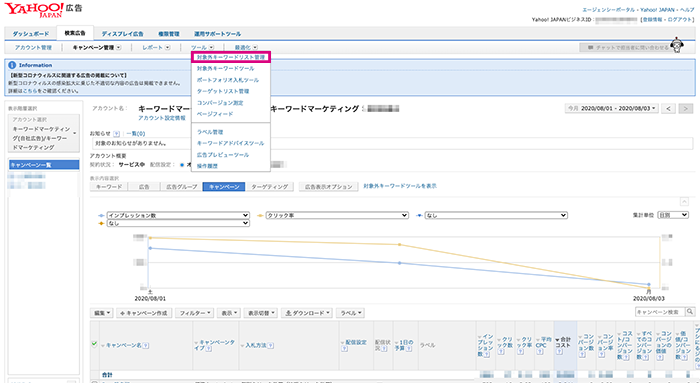Select 操作履歴 menu item
The width and height of the screenshot is (700, 384).
(207, 166)
